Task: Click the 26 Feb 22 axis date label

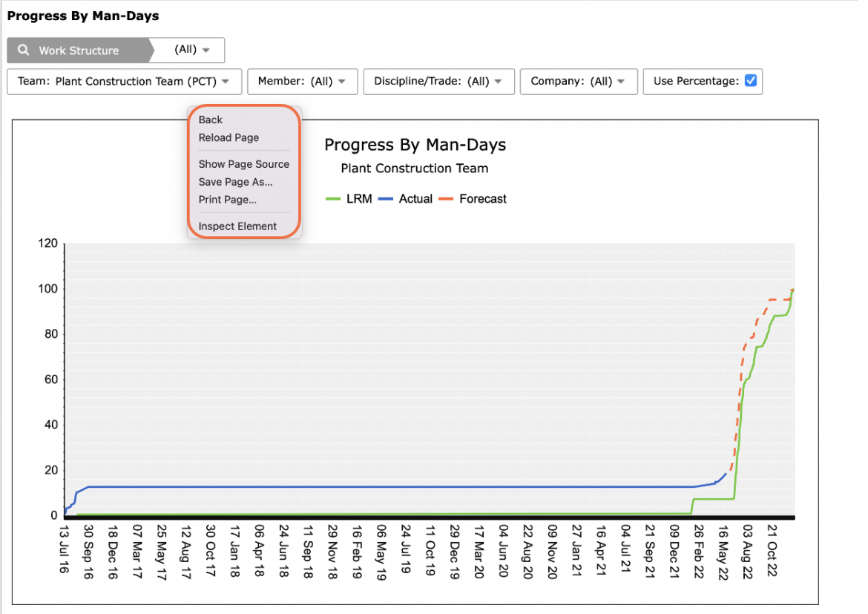Action: coord(699,552)
